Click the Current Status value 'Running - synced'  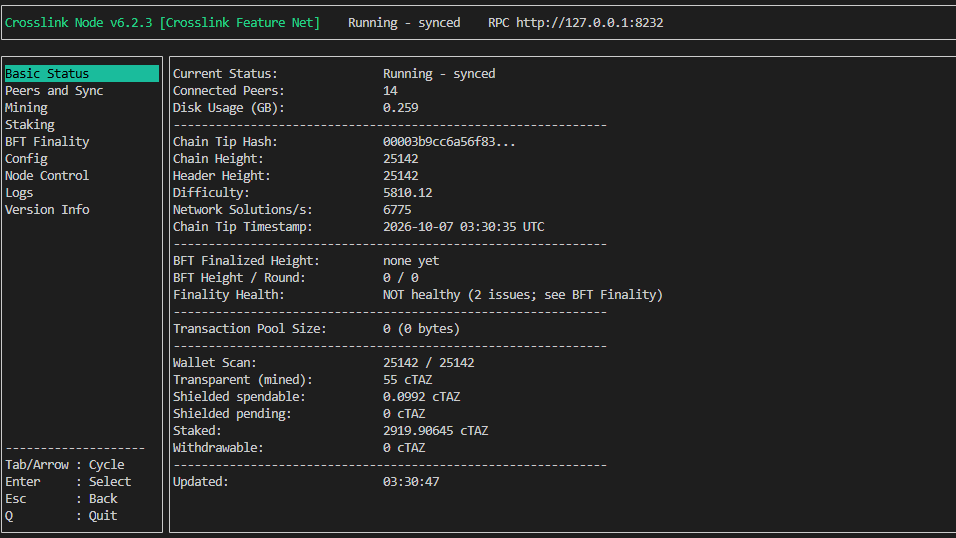(x=439, y=73)
